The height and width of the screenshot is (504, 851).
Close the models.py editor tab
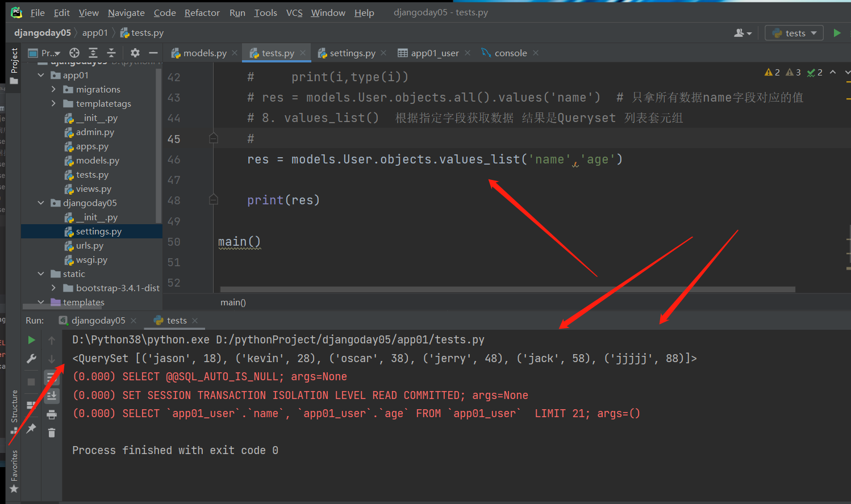pyautogui.click(x=235, y=53)
